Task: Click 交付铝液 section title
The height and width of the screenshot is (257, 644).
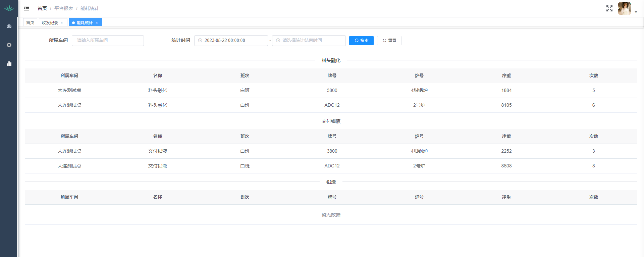Action: click(331, 121)
